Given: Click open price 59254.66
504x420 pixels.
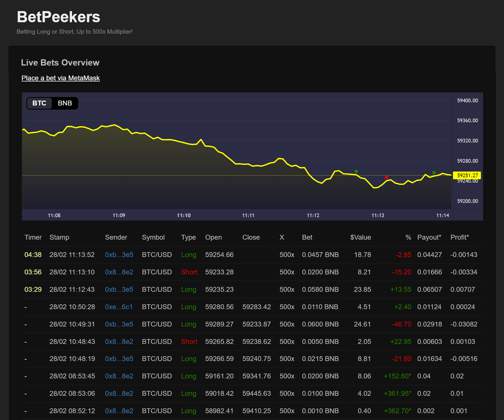Looking at the screenshot, I should (219, 255).
